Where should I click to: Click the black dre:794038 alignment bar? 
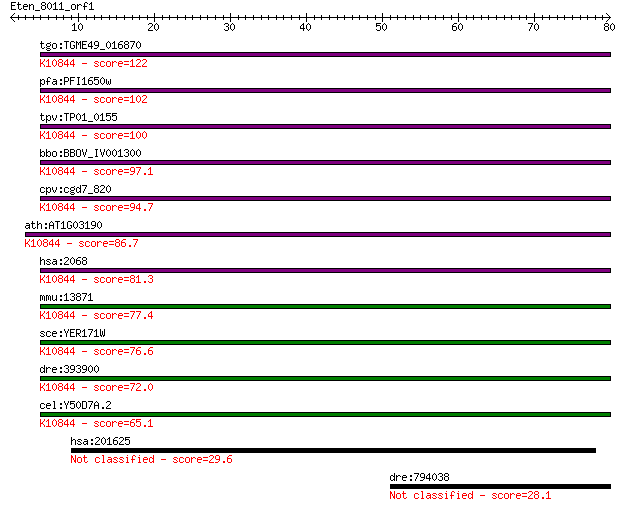pos(500,486)
